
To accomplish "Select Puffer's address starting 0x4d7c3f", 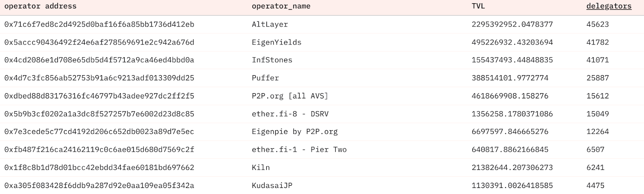I will click(x=99, y=78).
